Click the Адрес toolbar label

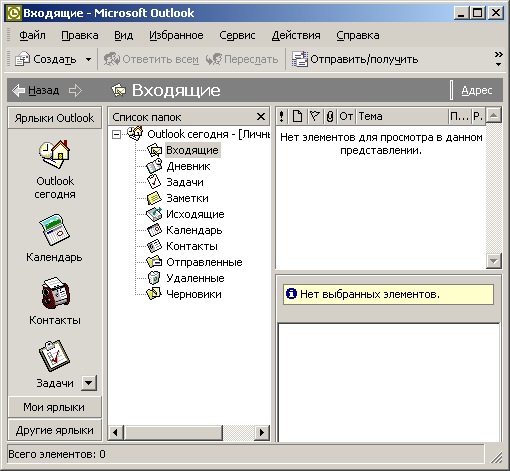tap(477, 90)
